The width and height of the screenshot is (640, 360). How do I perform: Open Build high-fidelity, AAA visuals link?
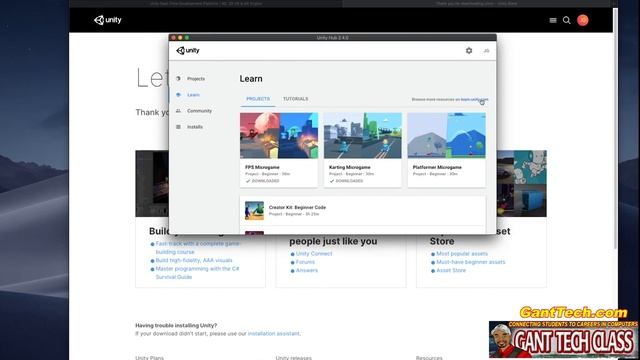tap(194, 260)
